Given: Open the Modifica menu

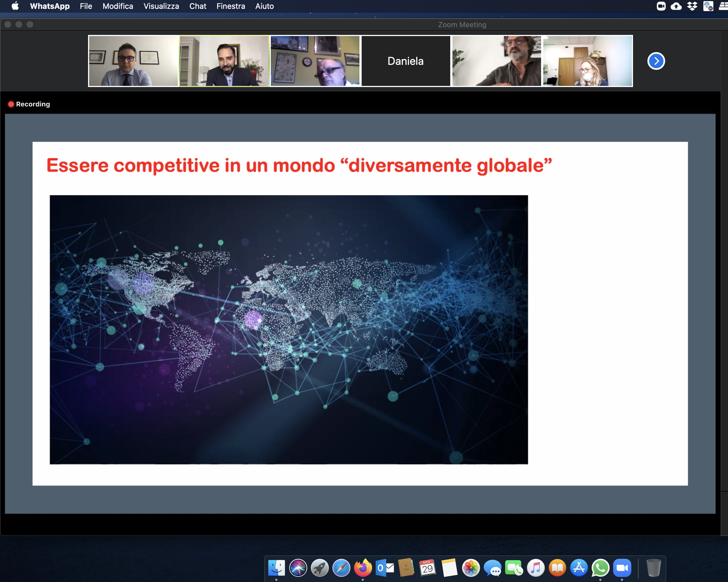Looking at the screenshot, I should click(118, 6).
